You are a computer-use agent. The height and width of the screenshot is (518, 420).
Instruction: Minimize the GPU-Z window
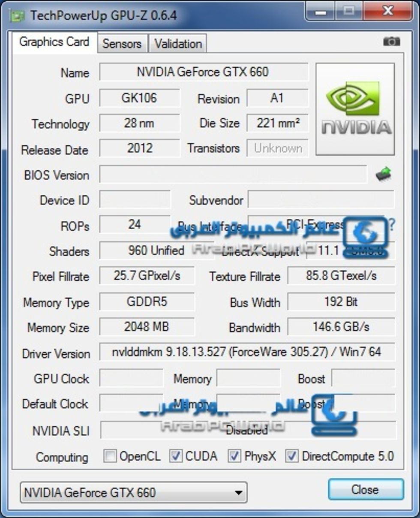pos(320,12)
